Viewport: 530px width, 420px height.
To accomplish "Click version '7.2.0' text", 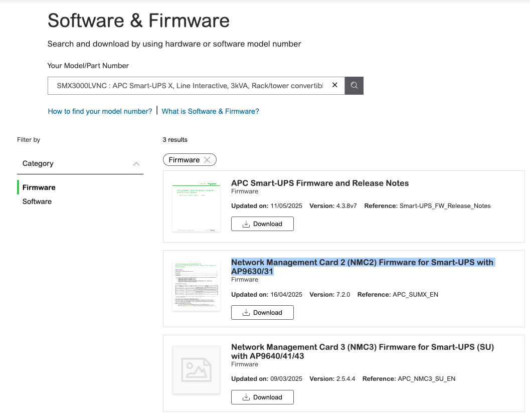I will point(343,295).
